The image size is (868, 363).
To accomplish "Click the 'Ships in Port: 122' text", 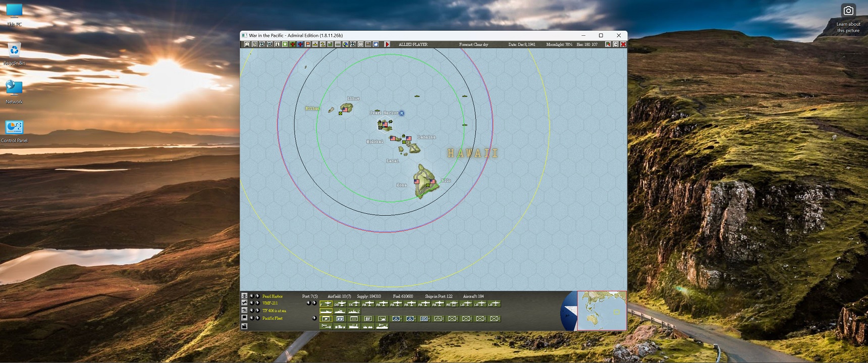I will point(439,296).
